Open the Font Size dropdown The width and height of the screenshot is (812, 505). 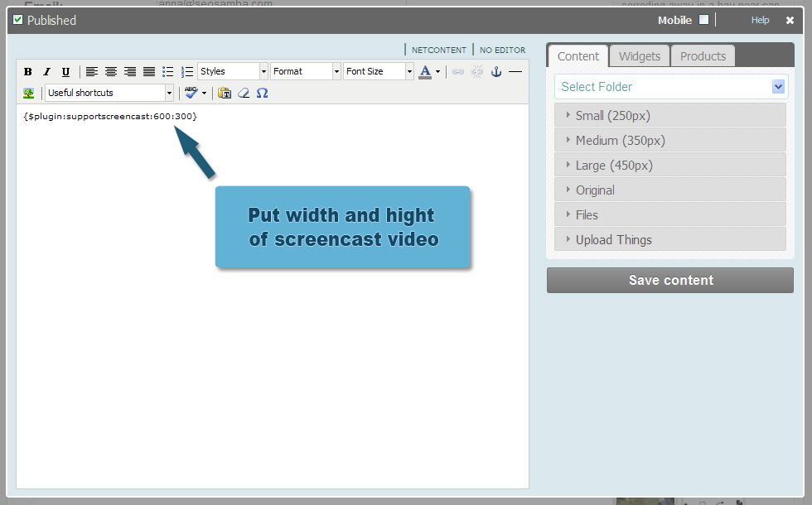(379, 71)
